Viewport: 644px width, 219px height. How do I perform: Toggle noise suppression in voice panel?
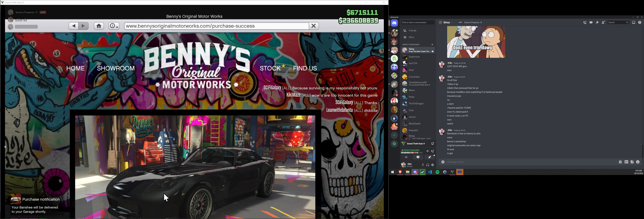click(428, 151)
